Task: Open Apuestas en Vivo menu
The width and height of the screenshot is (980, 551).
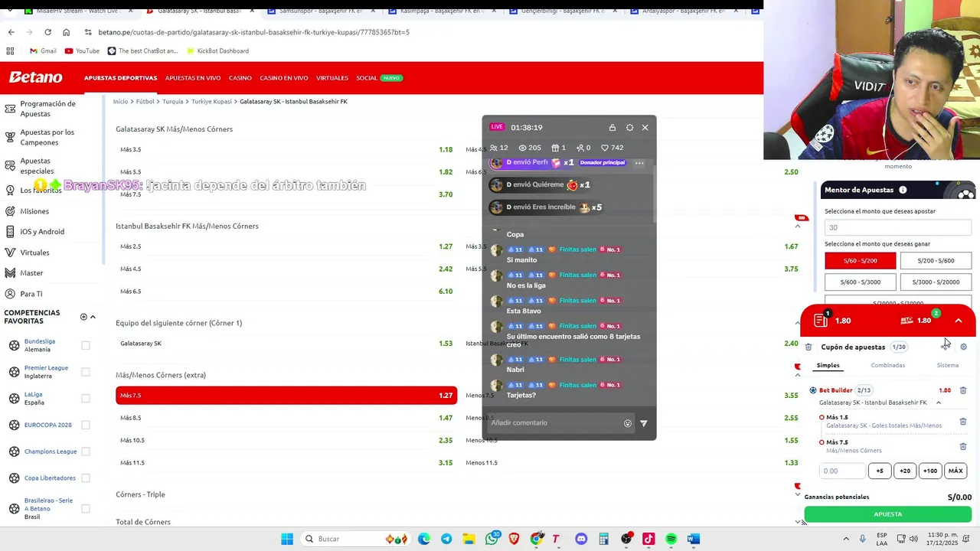Action: (193, 78)
